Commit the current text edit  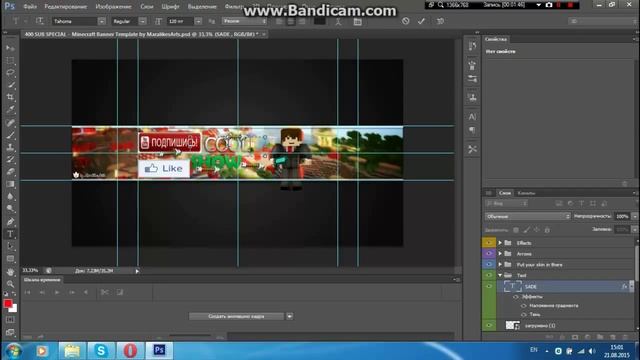[x=421, y=21]
